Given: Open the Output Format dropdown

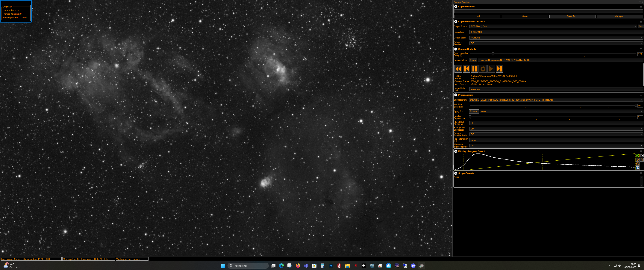Looking at the screenshot, I should [552, 26].
